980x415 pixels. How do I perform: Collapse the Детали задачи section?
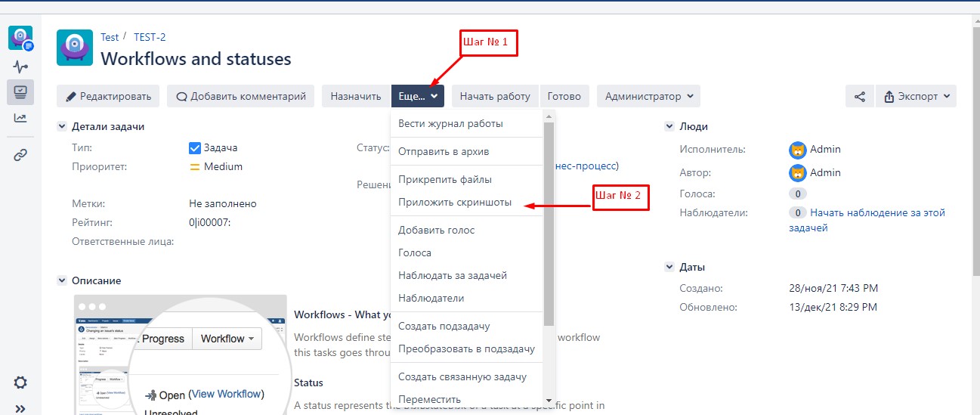pyautogui.click(x=63, y=127)
